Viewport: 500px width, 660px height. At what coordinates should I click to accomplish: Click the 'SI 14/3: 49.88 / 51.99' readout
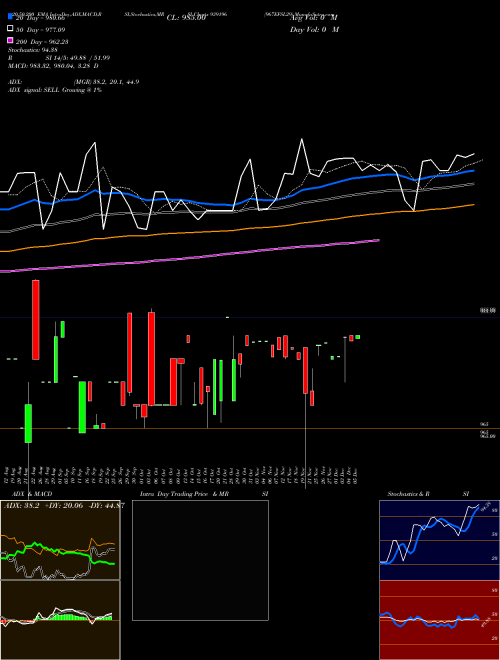[x=78, y=58]
